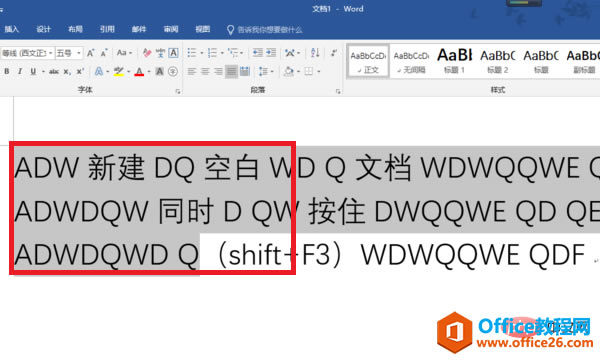Viewport: 600px width, 360px height.
Task: Open Paragraph dialog launcher in 段落 group
Action: [x=338, y=91]
